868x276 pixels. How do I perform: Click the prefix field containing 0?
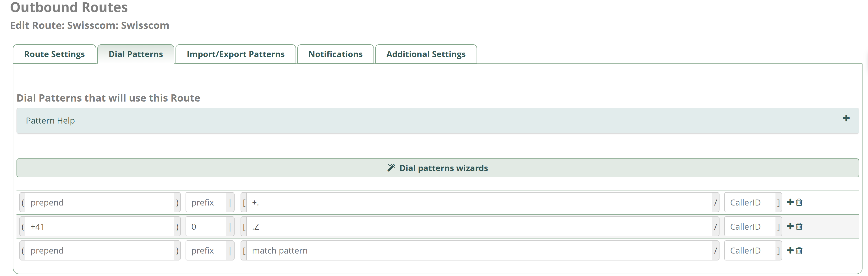(206, 227)
